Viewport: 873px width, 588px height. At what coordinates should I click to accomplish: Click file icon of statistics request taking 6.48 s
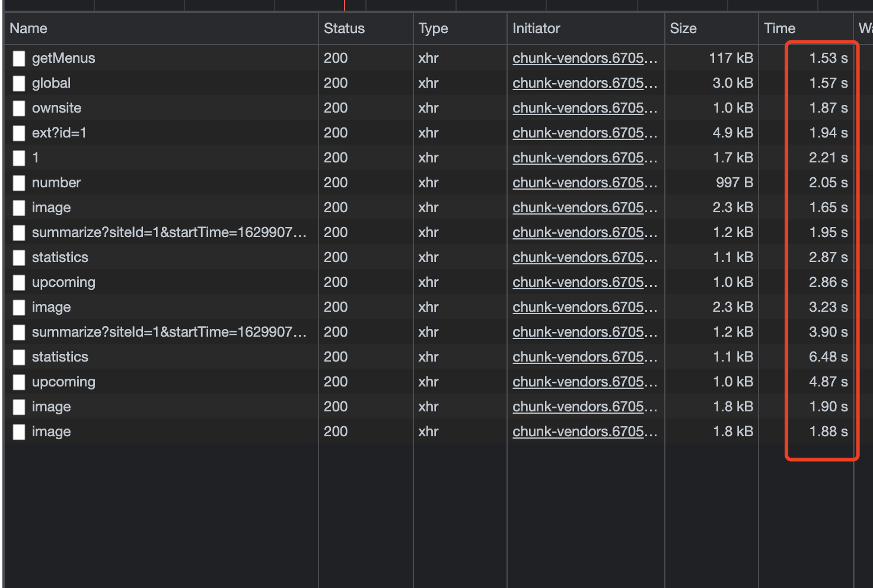click(19, 357)
